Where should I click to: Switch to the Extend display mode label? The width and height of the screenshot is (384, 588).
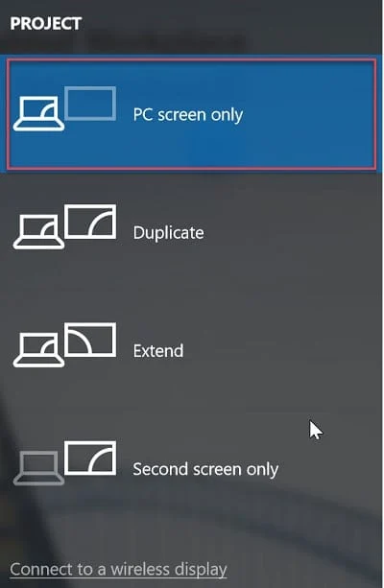click(158, 351)
